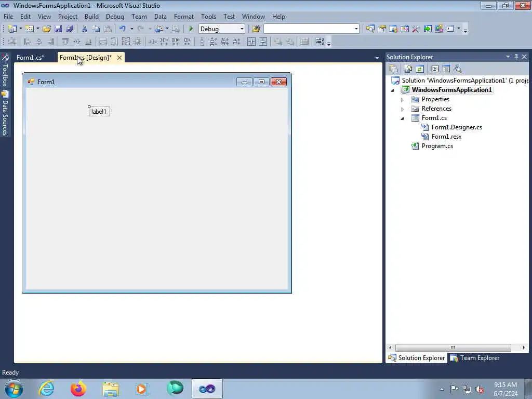This screenshot has width=532, height=399.
Task: Select Form1.Designer.cs in Solution Explorer
Action: 457,127
